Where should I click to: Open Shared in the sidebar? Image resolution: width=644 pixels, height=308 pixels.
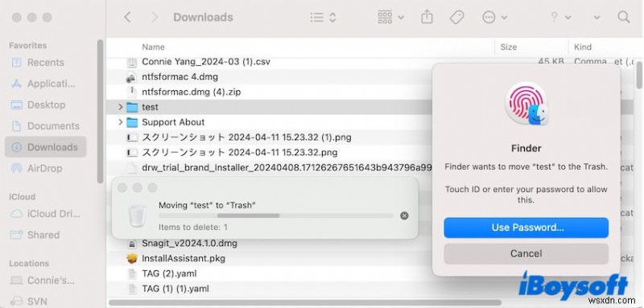(x=46, y=235)
